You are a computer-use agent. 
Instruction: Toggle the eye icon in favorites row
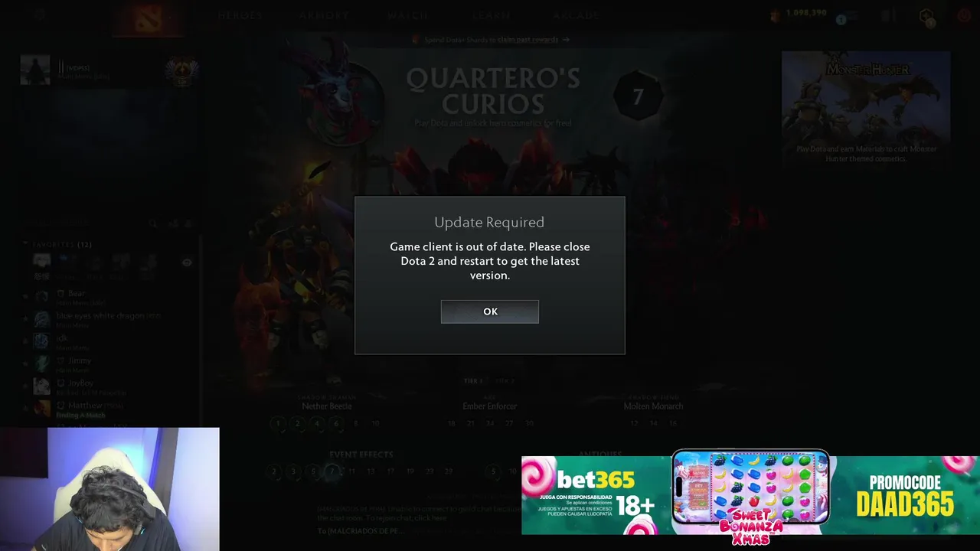click(186, 262)
